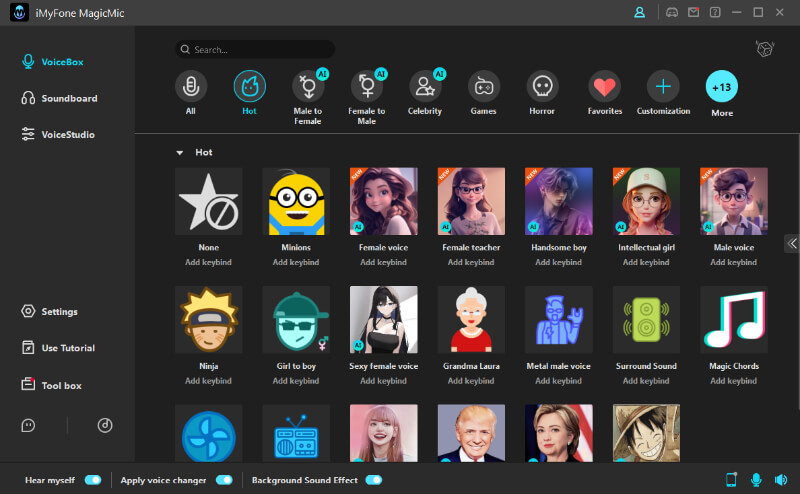Add keybind for None voice
The image size is (800, 494).
click(x=208, y=262)
